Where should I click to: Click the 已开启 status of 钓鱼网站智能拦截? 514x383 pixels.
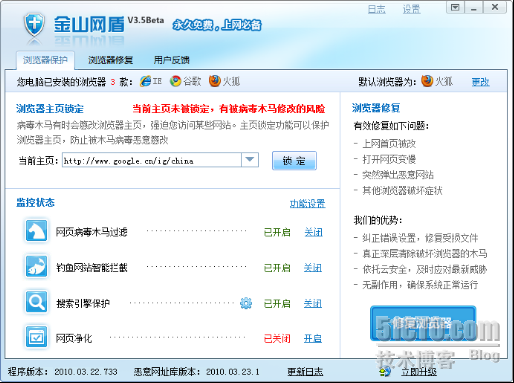pos(277,268)
